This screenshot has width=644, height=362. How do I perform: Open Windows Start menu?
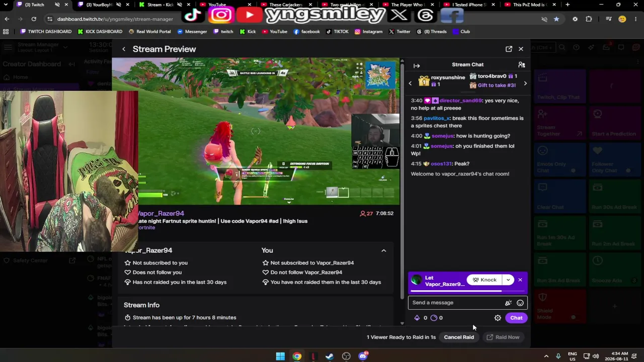(280, 356)
